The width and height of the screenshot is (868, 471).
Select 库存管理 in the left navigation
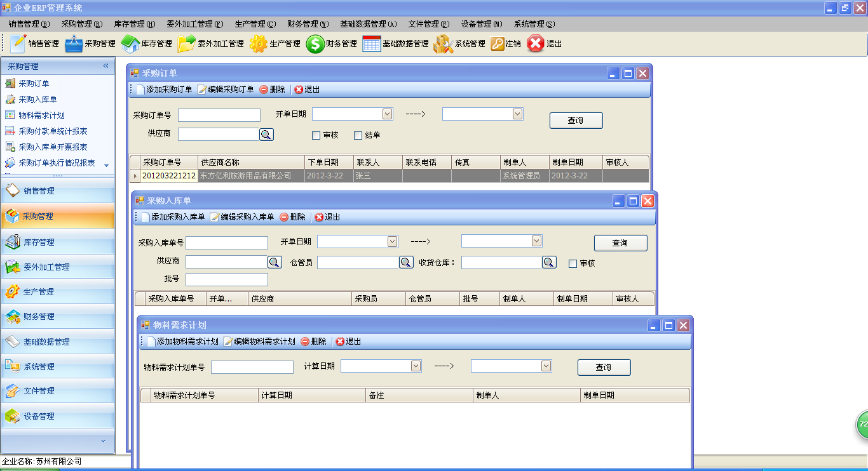click(39, 242)
